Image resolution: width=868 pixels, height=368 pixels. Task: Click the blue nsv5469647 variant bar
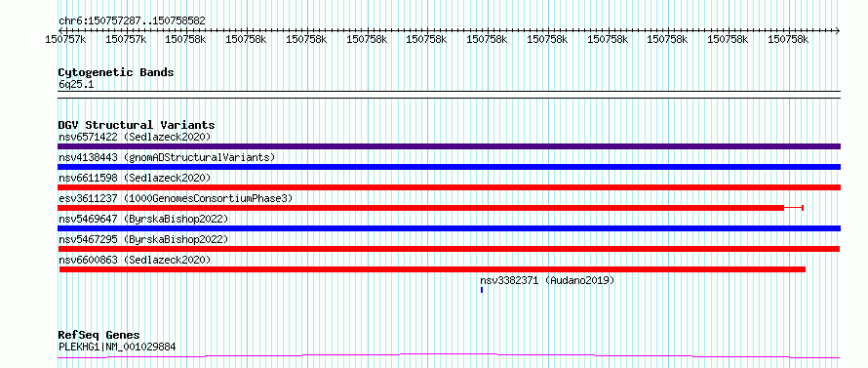(449, 228)
